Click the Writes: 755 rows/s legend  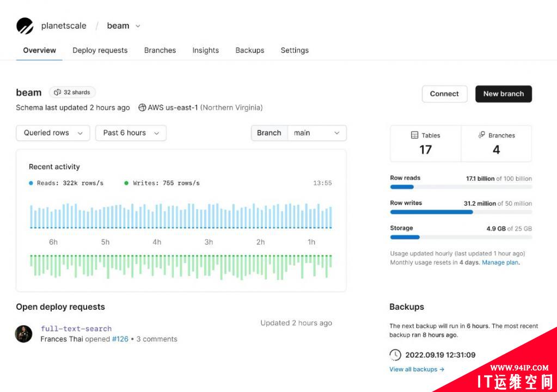(x=162, y=183)
